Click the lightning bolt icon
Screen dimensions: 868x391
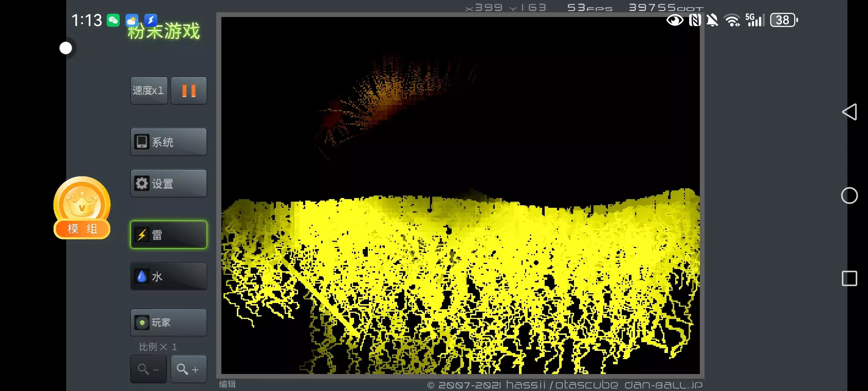142,235
